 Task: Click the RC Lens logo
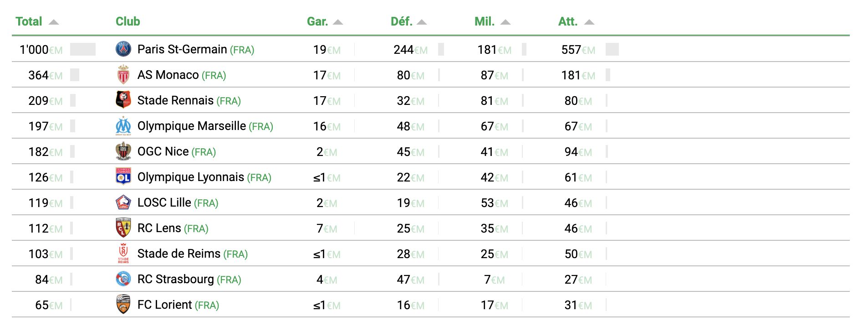coord(123,228)
